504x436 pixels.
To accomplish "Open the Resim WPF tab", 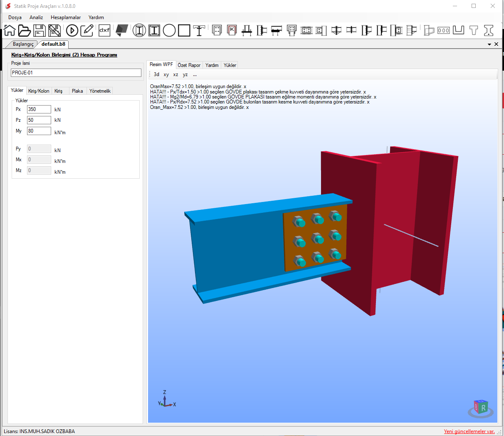I will (161, 64).
